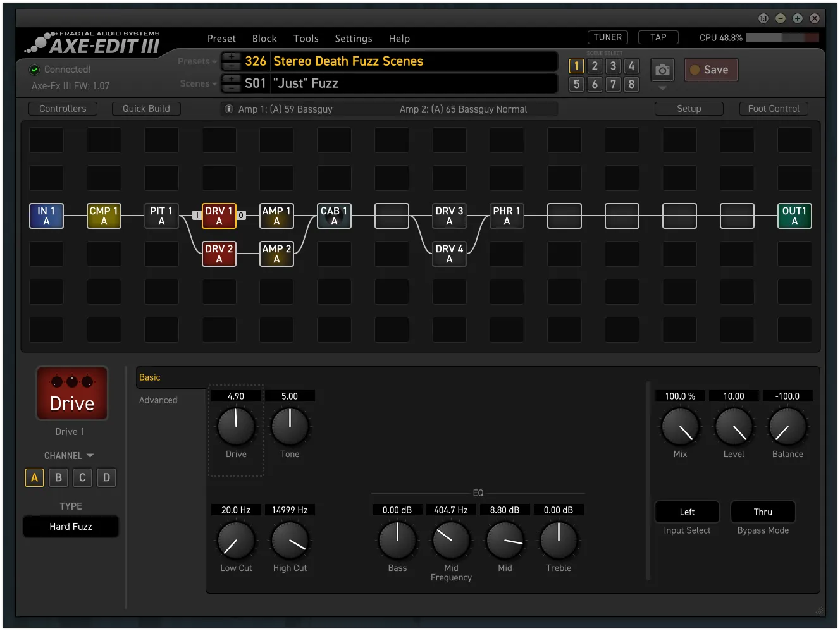Select the CMP 1 compressor block

[104, 216]
